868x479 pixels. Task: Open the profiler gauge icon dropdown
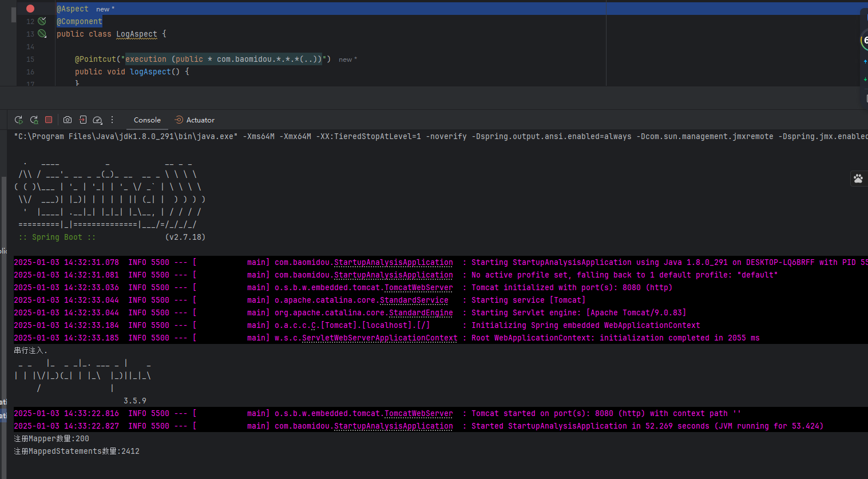click(x=98, y=120)
